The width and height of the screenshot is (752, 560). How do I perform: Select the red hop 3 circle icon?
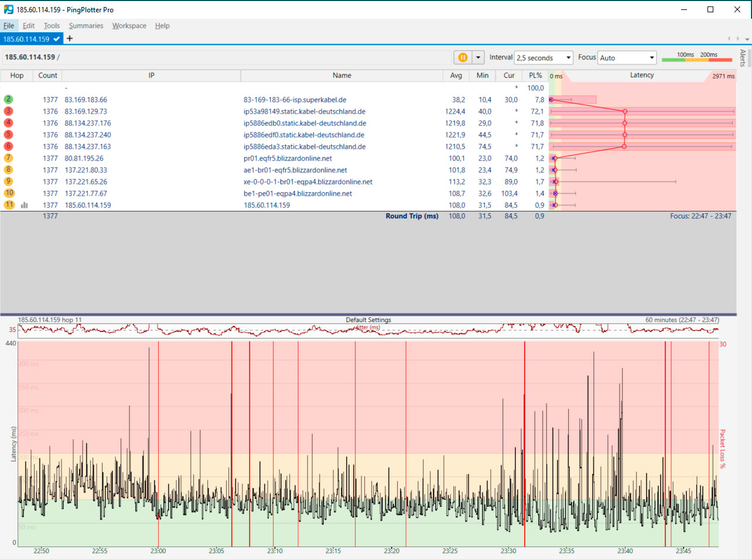pos(8,111)
